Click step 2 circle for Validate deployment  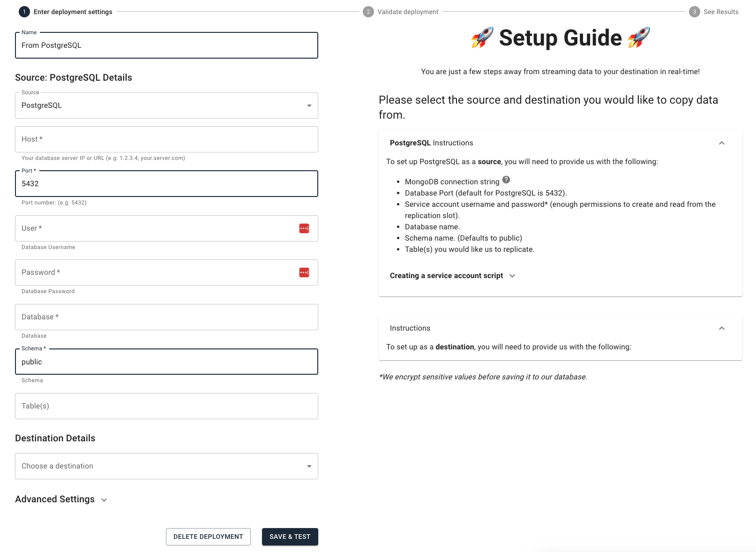tap(368, 12)
